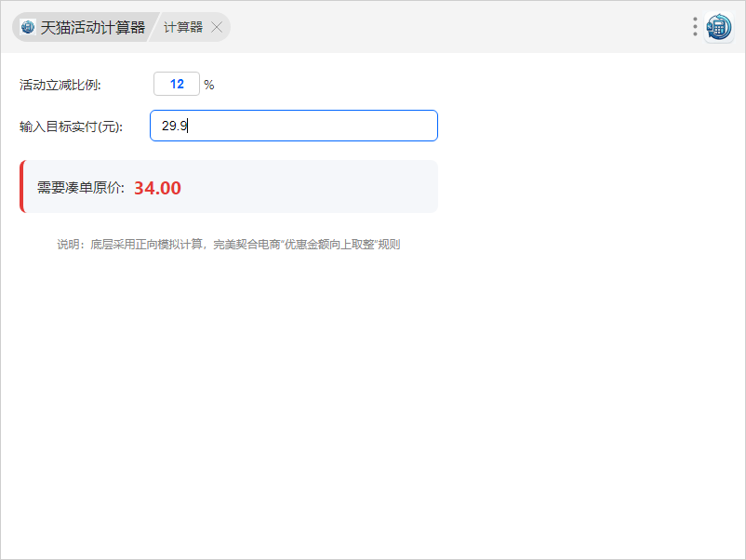Edit the 活动立减比例 percent field showing 12
This screenshot has width=746, height=560.
coord(177,85)
